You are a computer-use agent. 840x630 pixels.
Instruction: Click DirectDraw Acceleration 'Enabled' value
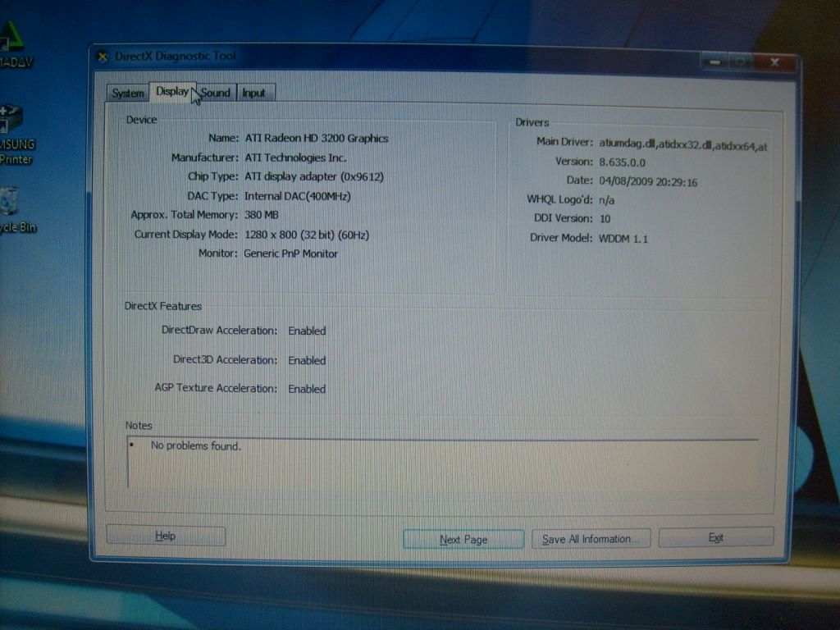[307, 331]
